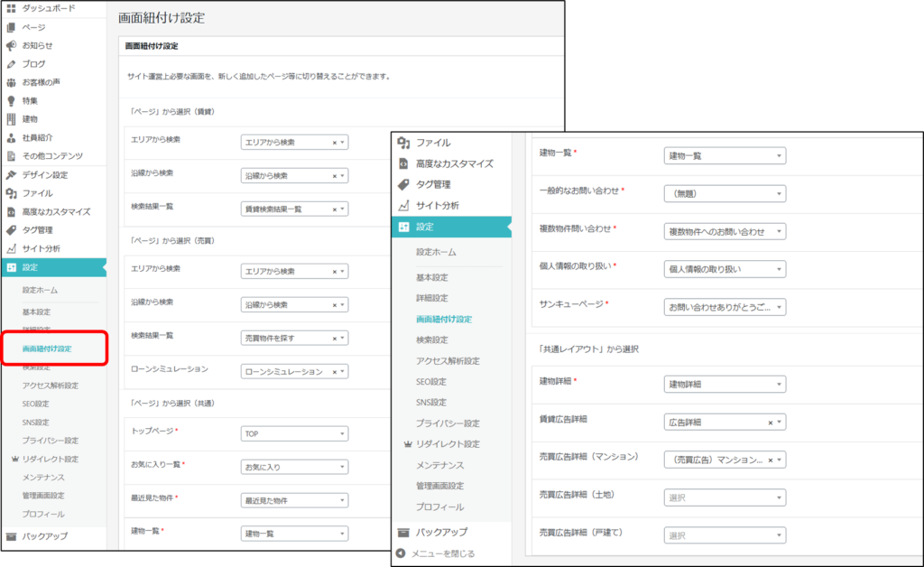Clear the 広告詳細 selection with its x

(770, 423)
